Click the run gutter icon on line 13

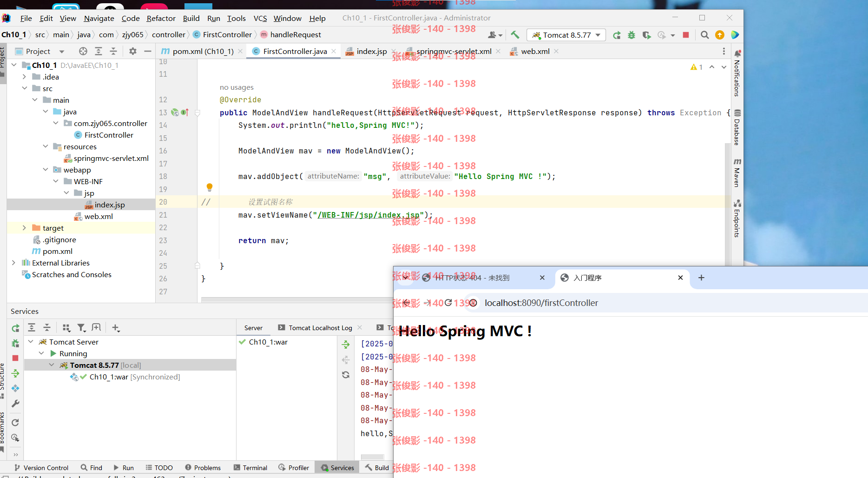click(175, 113)
